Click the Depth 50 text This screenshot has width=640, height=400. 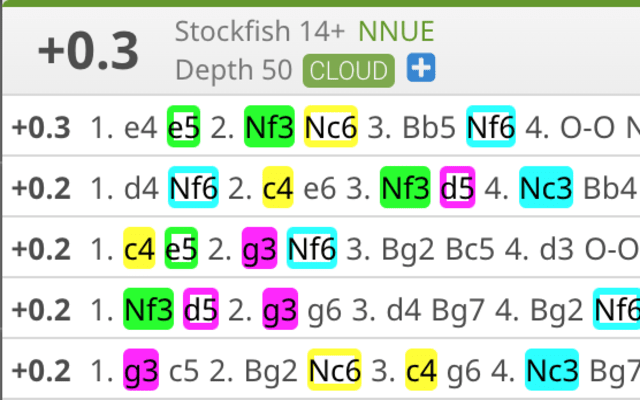click(x=234, y=70)
